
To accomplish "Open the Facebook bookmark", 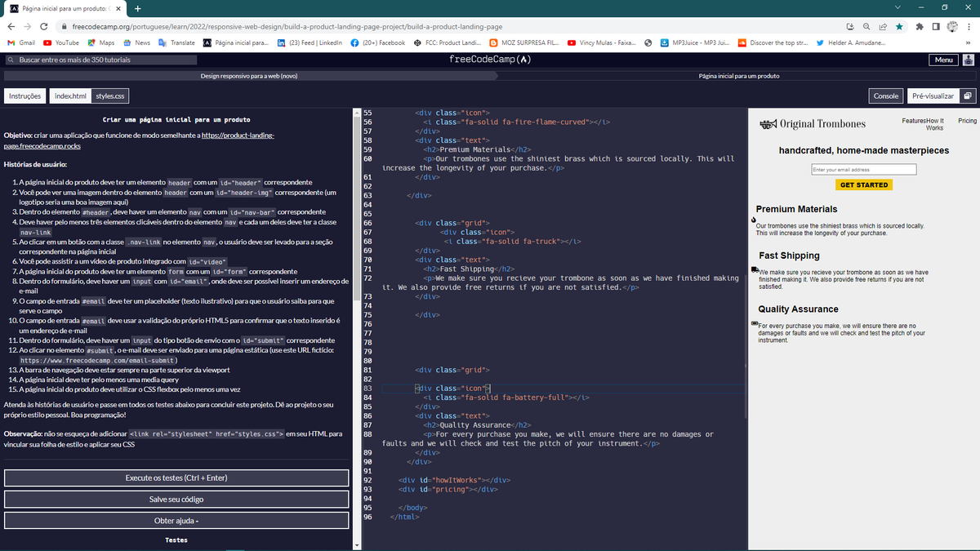I will 377,42.
